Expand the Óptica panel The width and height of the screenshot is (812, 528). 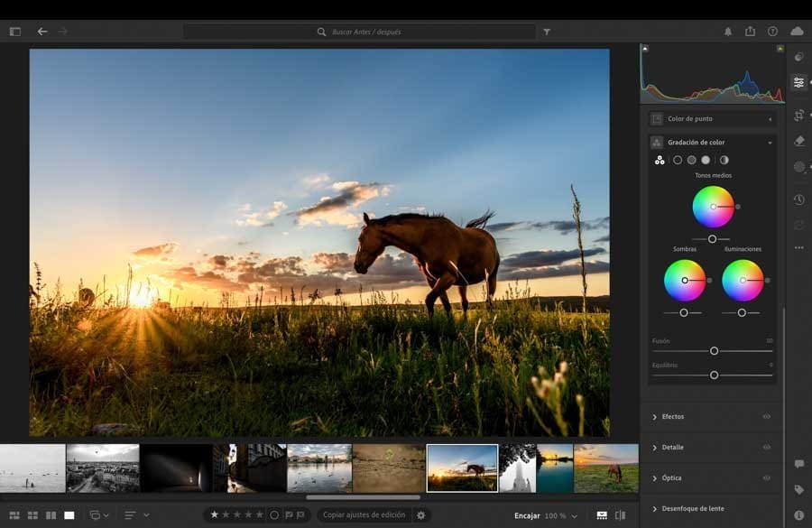coord(672,478)
